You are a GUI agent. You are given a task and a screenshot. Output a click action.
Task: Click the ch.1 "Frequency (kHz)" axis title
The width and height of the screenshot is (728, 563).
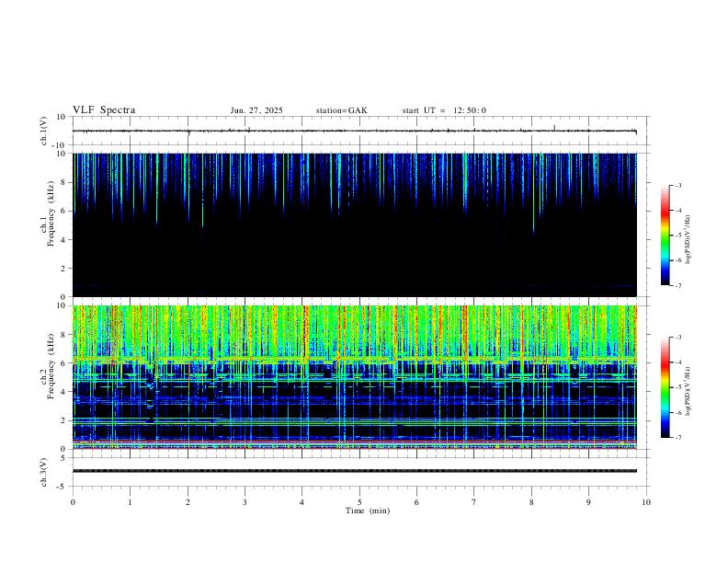[x=51, y=213]
